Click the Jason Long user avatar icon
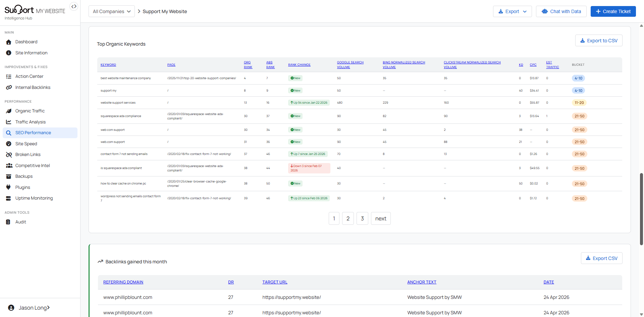 click(x=11, y=308)
